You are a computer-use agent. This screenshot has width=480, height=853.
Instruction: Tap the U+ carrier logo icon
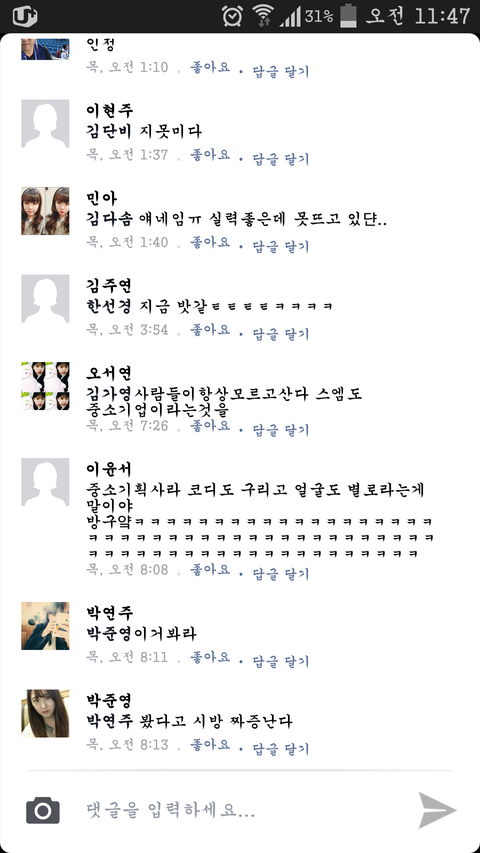coord(24,16)
